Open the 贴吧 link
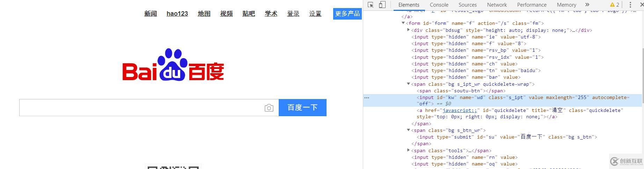This screenshot has width=644, height=169. [x=249, y=14]
